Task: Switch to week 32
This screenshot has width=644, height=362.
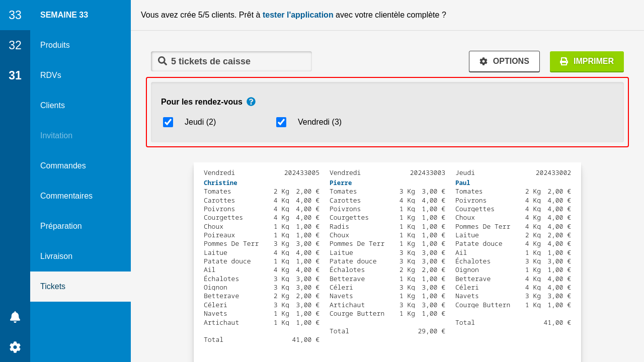Action: click(x=15, y=45)
